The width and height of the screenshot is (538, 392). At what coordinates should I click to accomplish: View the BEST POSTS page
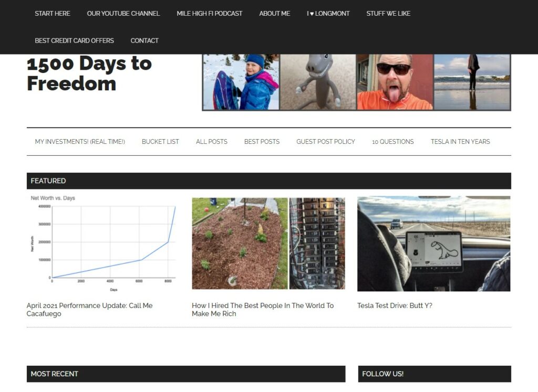262,142
